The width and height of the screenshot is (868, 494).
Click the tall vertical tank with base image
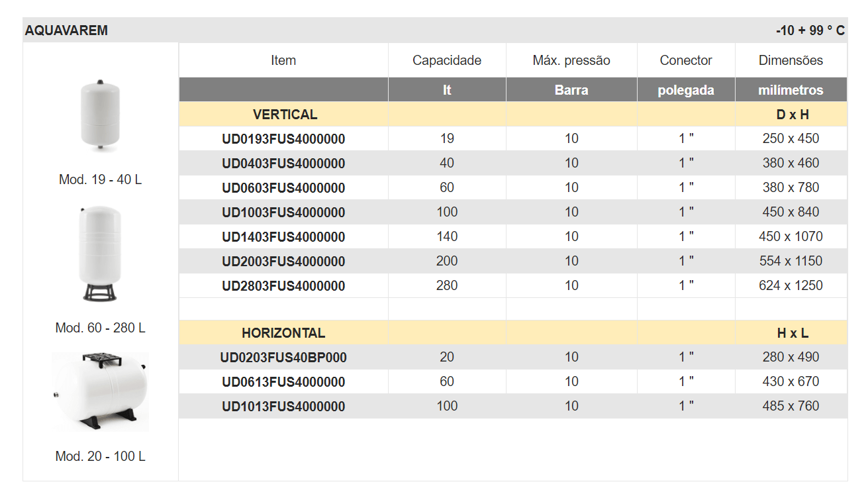click(100, 254)
